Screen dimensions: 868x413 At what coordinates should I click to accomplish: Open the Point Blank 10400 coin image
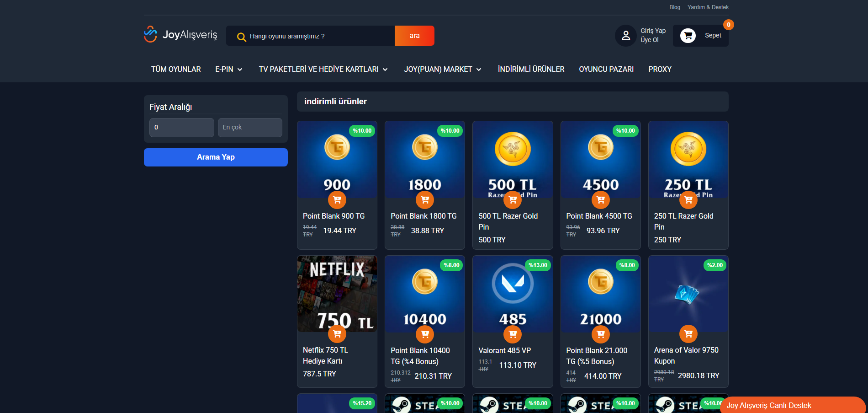pos(425,294)
